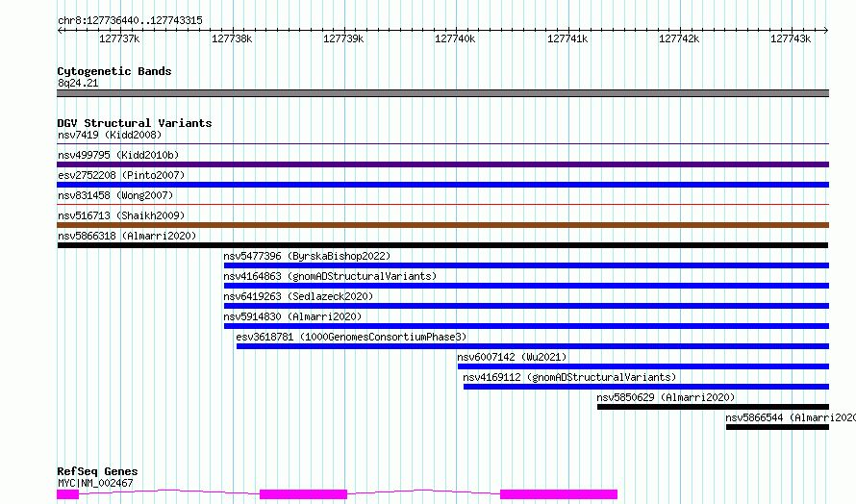
Task: Open nsv5866318 (Almarri2020) label
Action: pos(127,236)
